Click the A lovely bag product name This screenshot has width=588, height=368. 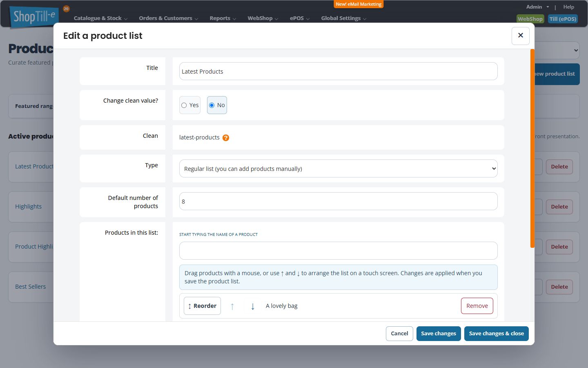coord(282,306)
